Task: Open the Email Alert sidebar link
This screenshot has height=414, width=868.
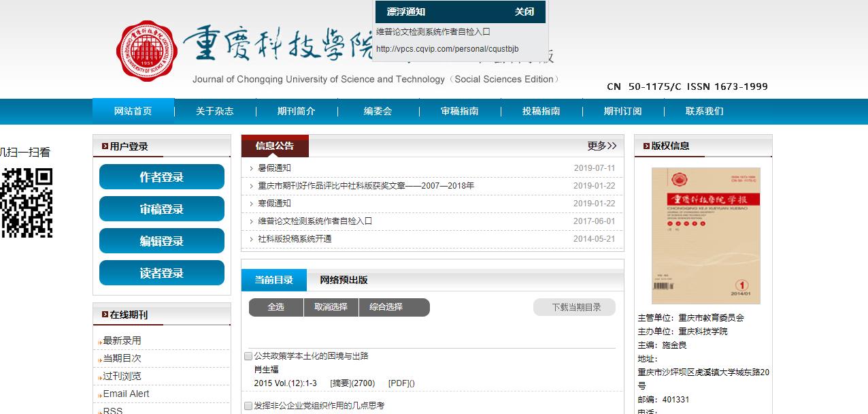Action: pyautogui.click(x=126, y=394)
